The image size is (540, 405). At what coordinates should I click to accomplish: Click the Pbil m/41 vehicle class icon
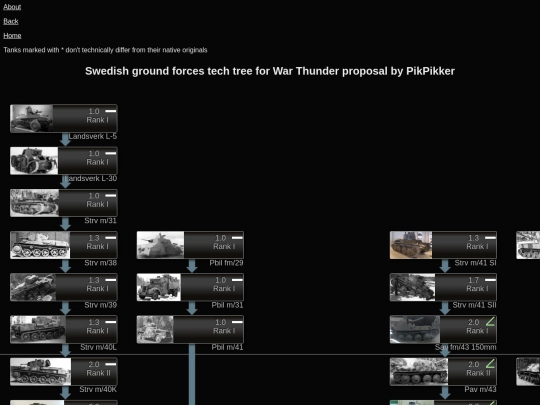237,322
